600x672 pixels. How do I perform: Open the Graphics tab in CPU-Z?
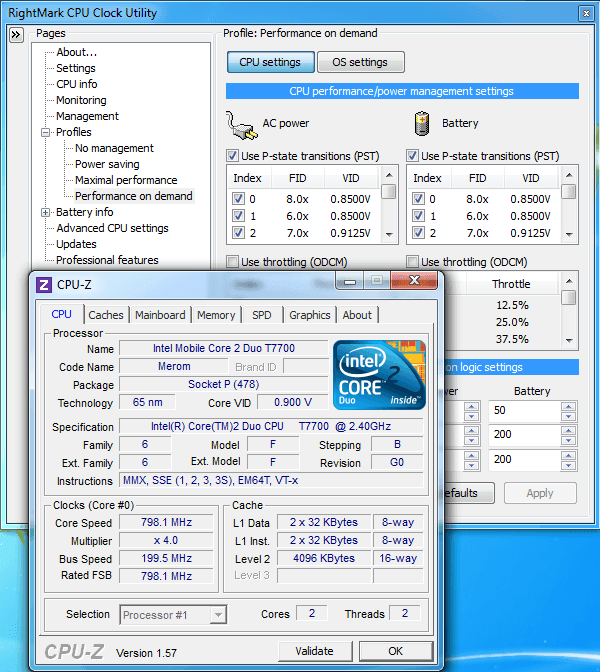(310, 315)
